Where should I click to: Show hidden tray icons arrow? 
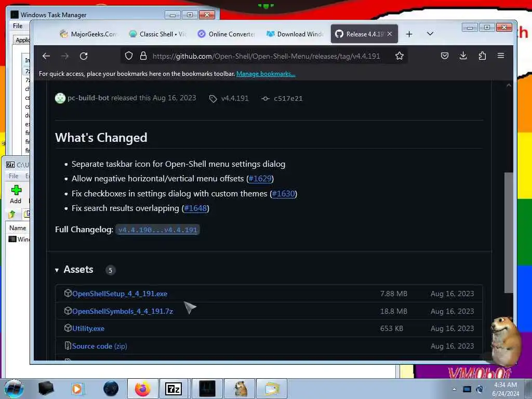454,389
